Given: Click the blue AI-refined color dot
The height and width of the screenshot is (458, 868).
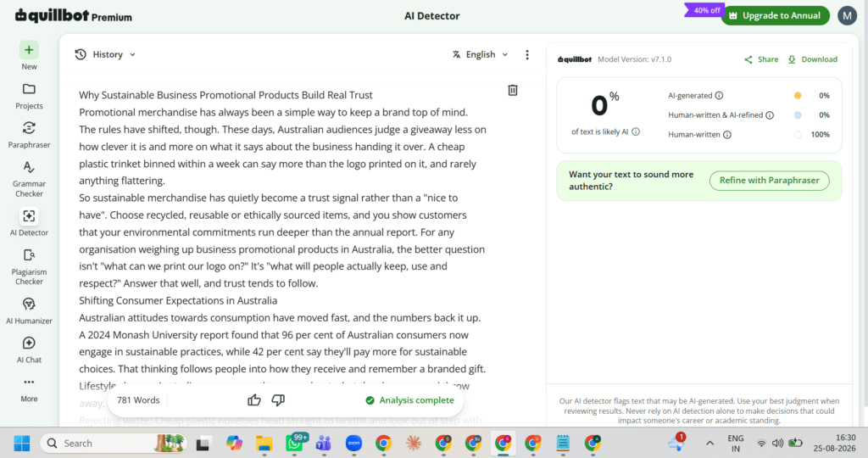Looking at the screenshot, I should [798, 115].
